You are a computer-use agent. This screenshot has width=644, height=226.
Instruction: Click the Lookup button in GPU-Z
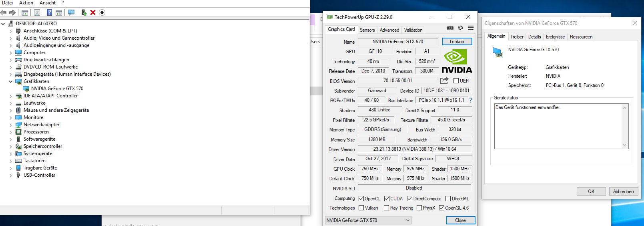(457, 42)
